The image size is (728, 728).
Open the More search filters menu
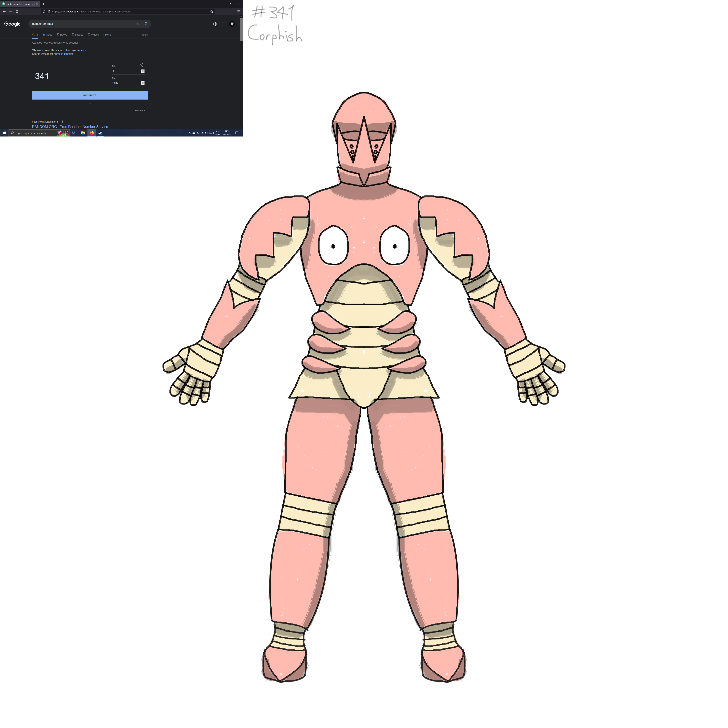107,35
